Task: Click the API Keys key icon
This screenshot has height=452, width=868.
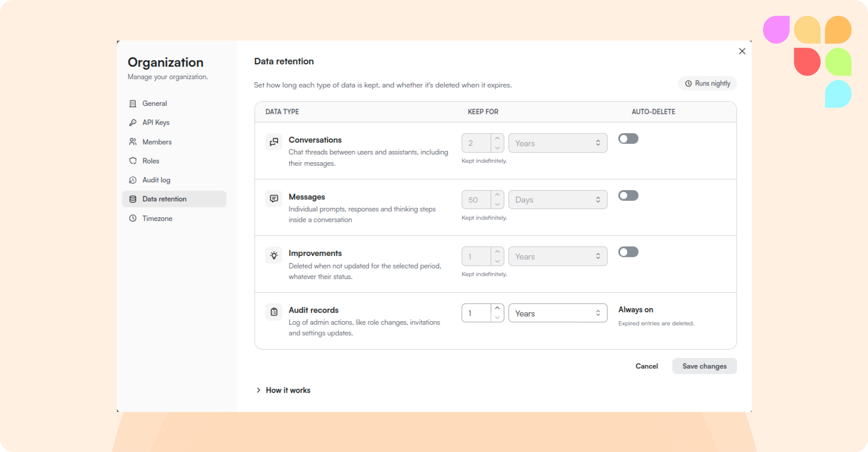Action: (133, 123)
